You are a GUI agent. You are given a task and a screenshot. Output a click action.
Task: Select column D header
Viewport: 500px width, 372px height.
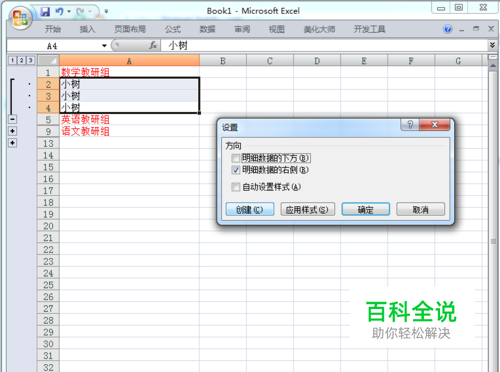click(317, 60)
